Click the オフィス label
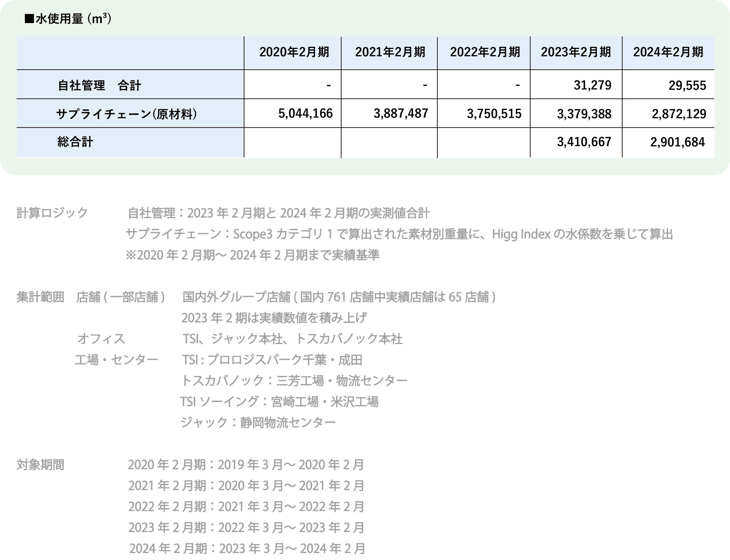 point(101,339)
